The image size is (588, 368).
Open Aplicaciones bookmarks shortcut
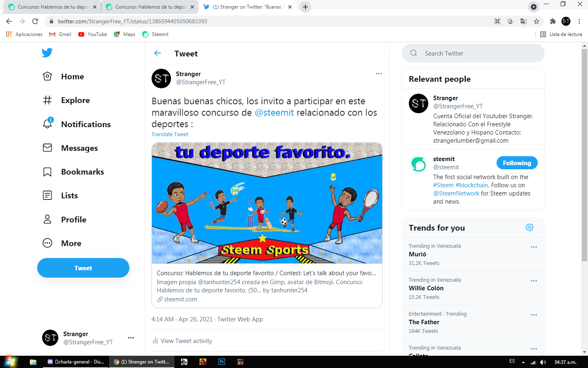click(x=24, y=34)
